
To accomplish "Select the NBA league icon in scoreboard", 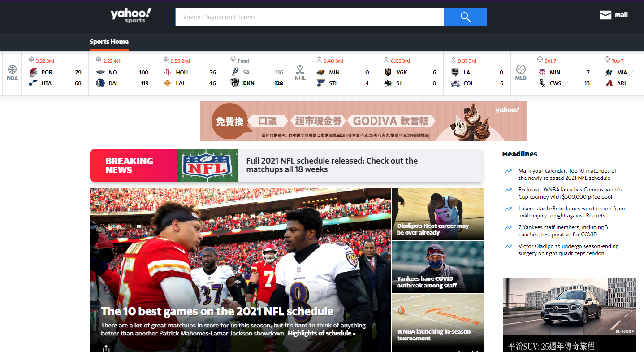I will (12, 73).
